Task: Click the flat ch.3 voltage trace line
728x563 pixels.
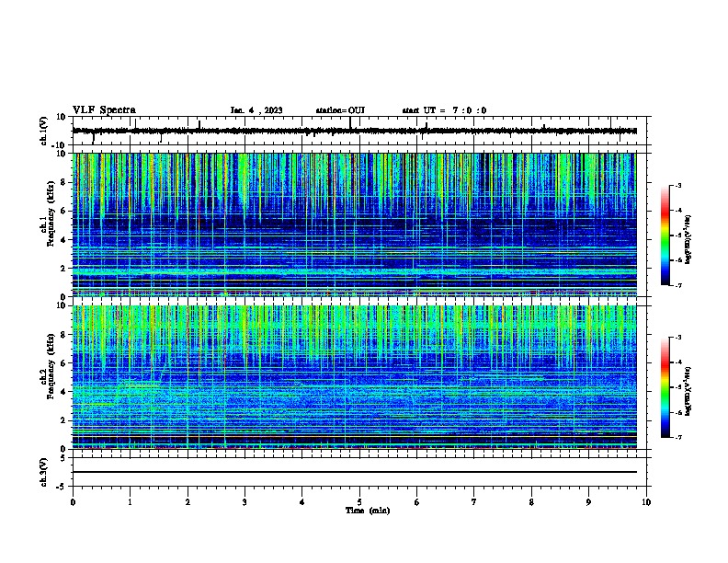Action: click(355, 472)
